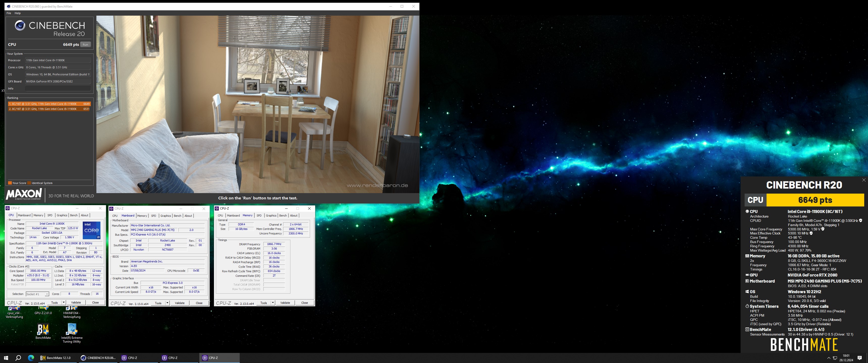The width and height of the screenshot is (868, 363).
Task: Click the Run button in Cinebench
Action: [x=85, y=44]
